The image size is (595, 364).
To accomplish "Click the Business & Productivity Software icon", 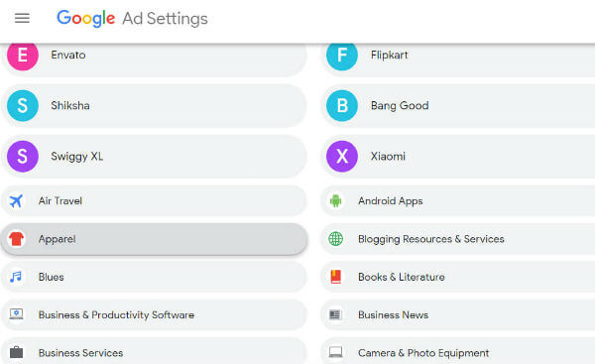I will (x=16, y=314).
